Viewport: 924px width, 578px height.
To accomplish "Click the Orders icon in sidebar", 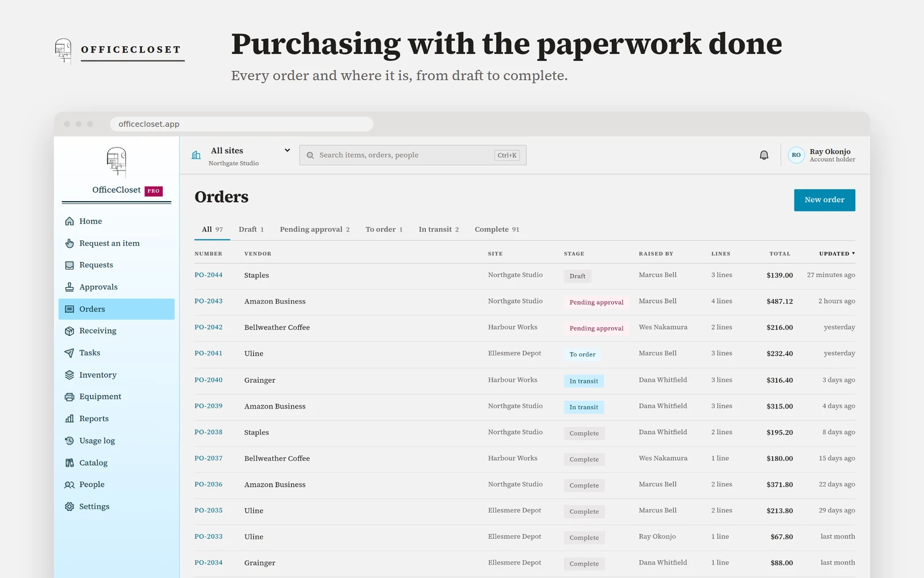I will (x=69, y=309).
